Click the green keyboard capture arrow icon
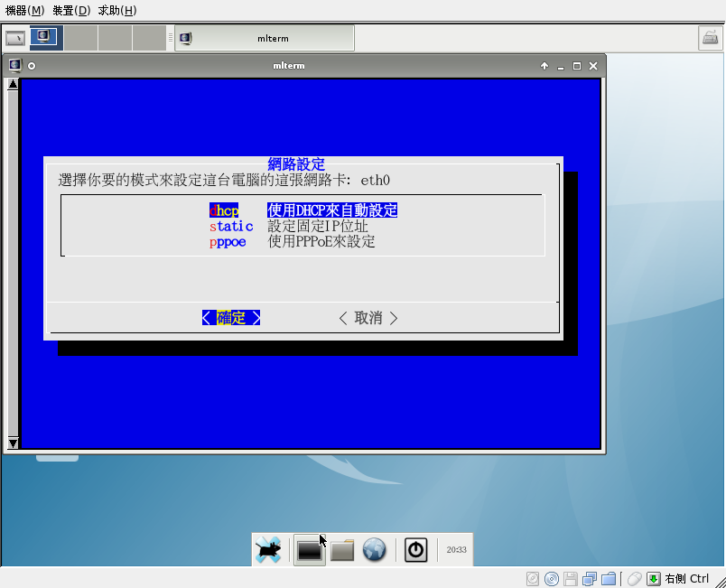Image resolution: width=726 pixels, height=588 pixels. pos(653,579)
